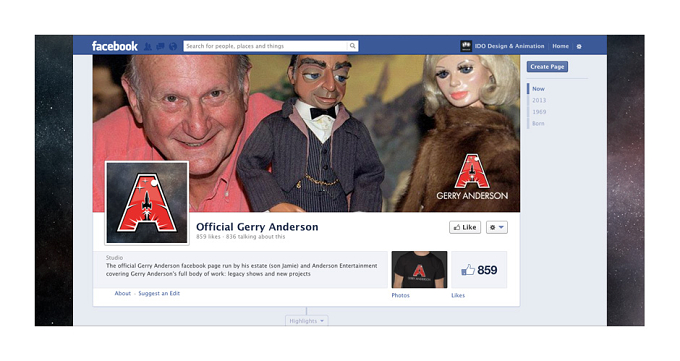Select Now in the timeline
Image resolution: width=680 pixels, height=361 pixels.
point(538,89)
